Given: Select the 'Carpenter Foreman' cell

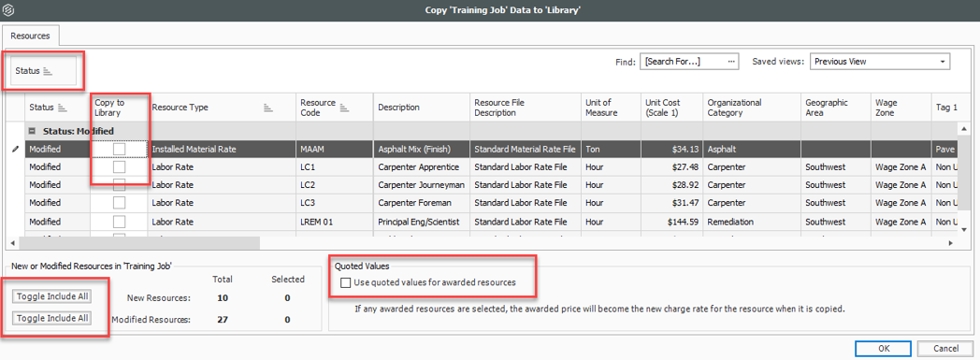Looking at the screenshot, I should point(421,203).
